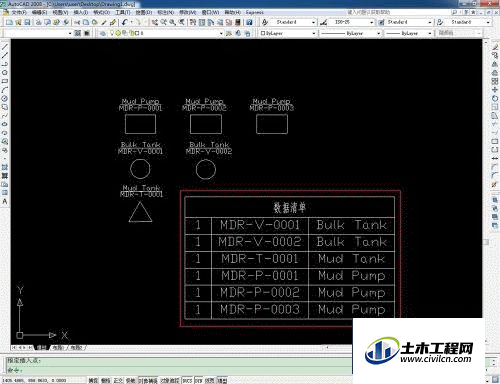Click the Save icon in toolbar

coord(27,22)
